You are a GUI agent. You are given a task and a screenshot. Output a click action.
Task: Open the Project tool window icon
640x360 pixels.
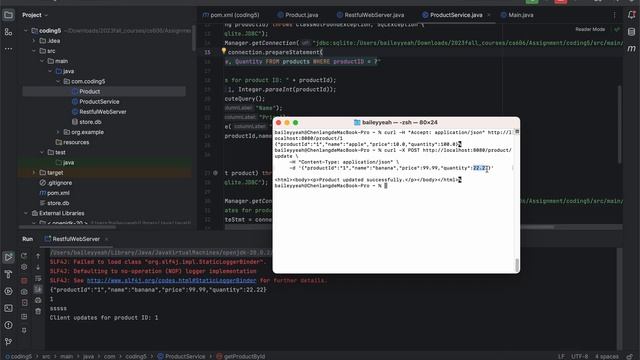coord(8,15)
